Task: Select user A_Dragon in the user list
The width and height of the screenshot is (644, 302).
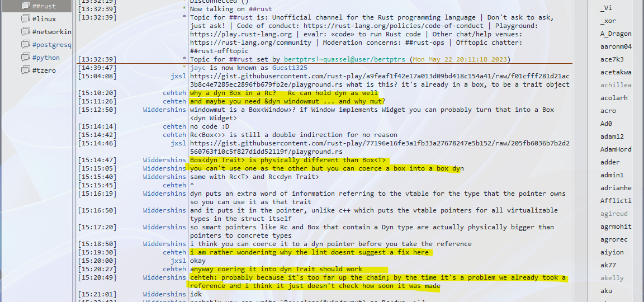Action: (615, 34)
